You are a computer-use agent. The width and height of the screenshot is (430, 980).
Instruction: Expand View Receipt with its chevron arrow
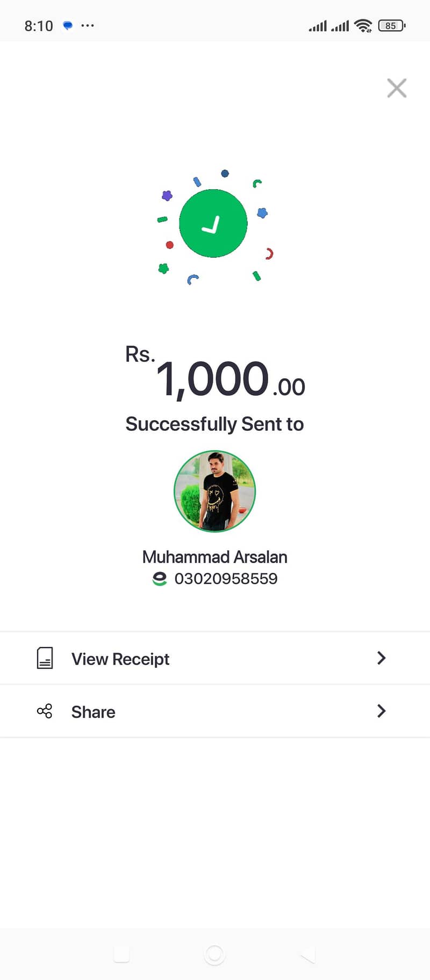(x=381, y=658)
